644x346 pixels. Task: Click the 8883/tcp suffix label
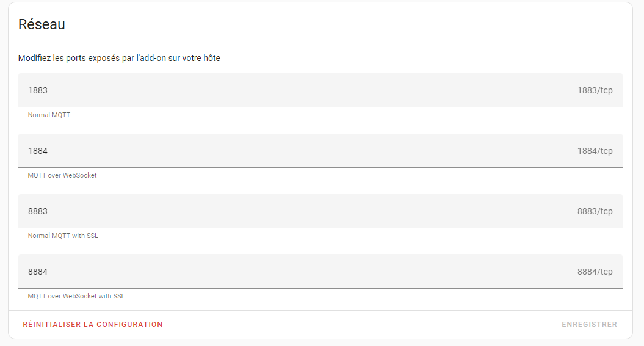click(595, 211)
